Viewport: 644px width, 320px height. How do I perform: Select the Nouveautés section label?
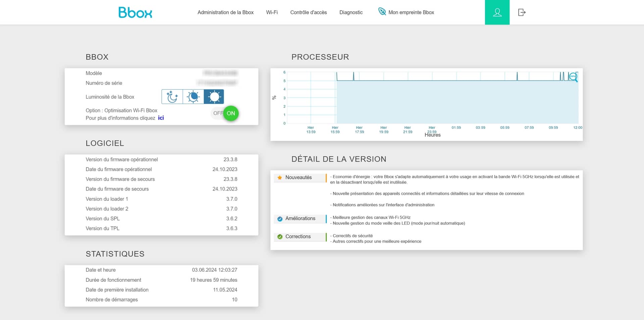[x=299, y=177]
